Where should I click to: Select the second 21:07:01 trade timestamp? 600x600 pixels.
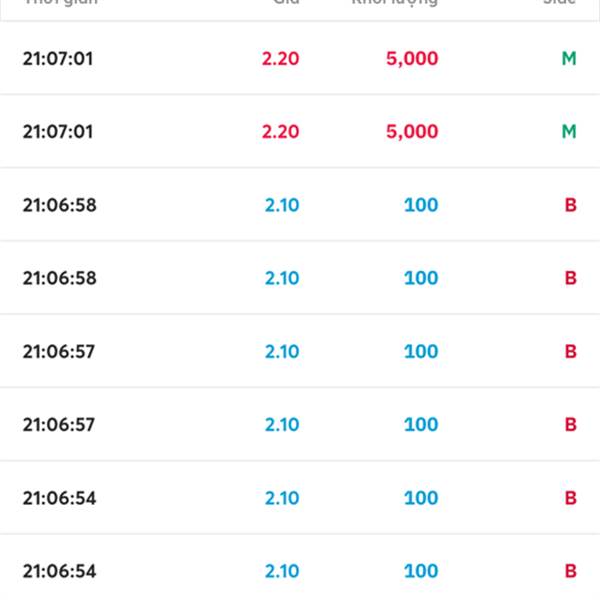point(58,132)
